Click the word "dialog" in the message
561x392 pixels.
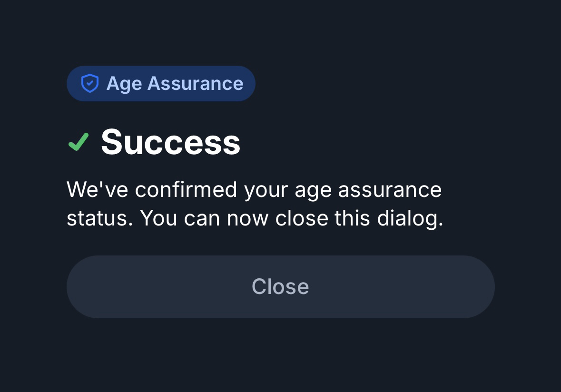click(409, 218)
